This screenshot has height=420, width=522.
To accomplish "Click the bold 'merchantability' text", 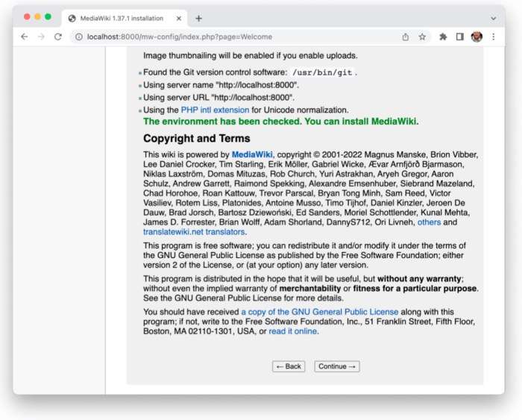I will (309, 289).
